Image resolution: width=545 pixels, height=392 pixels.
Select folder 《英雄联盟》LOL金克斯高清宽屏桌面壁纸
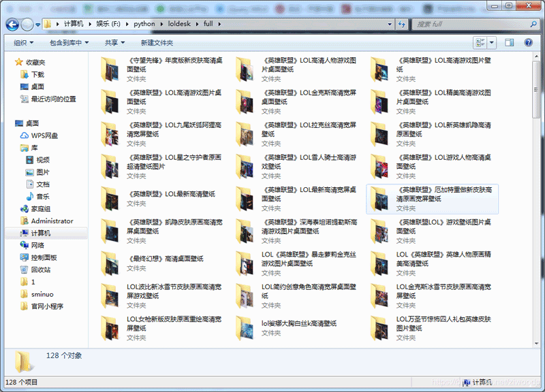297,101
